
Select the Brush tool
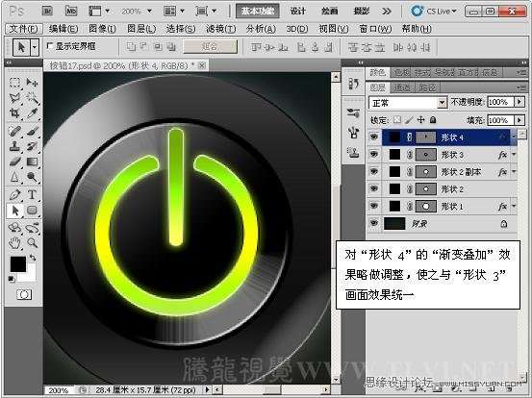click(x=33, y=131)
